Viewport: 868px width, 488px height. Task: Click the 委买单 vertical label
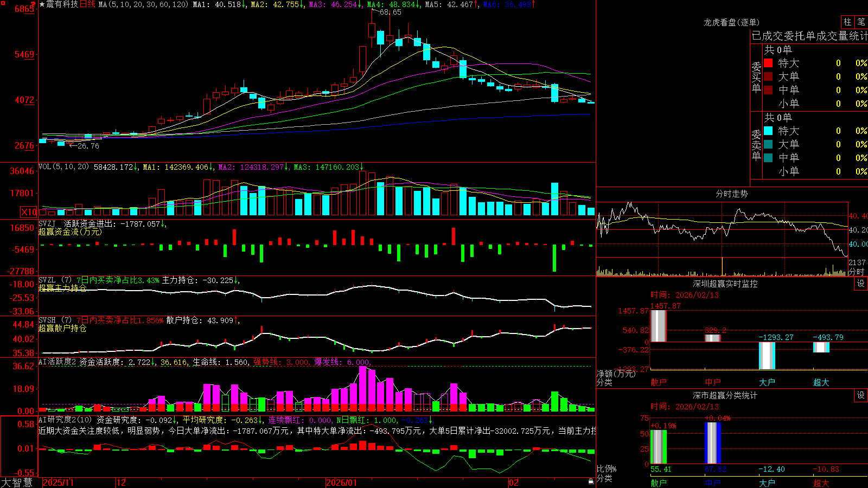pyautogui.click(x=756, y=78)
